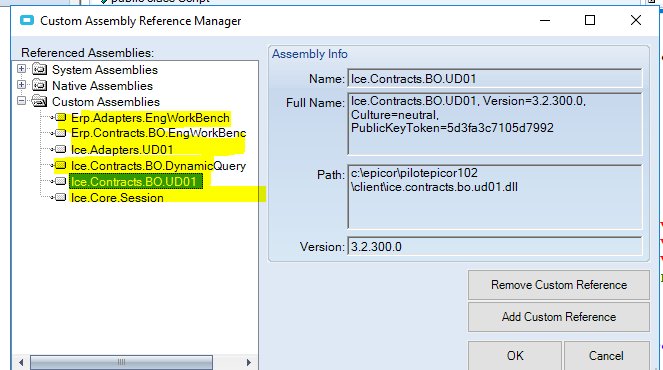Maximize the Reference Manager window
Viewport: 663px width, 370px height.
click(590, 20)
